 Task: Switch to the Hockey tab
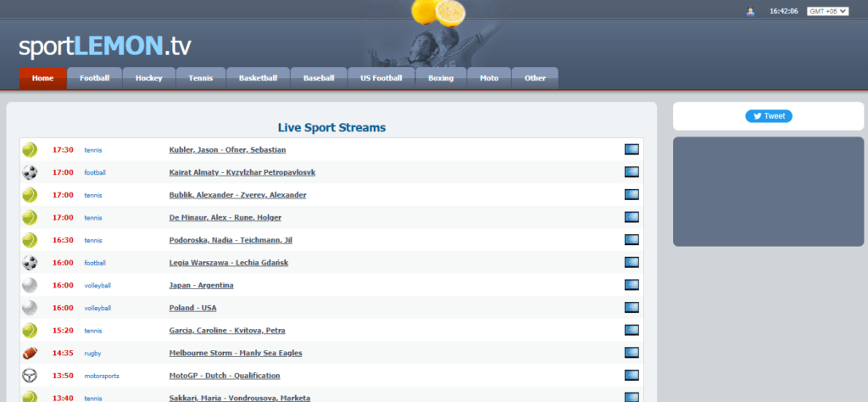149,78
